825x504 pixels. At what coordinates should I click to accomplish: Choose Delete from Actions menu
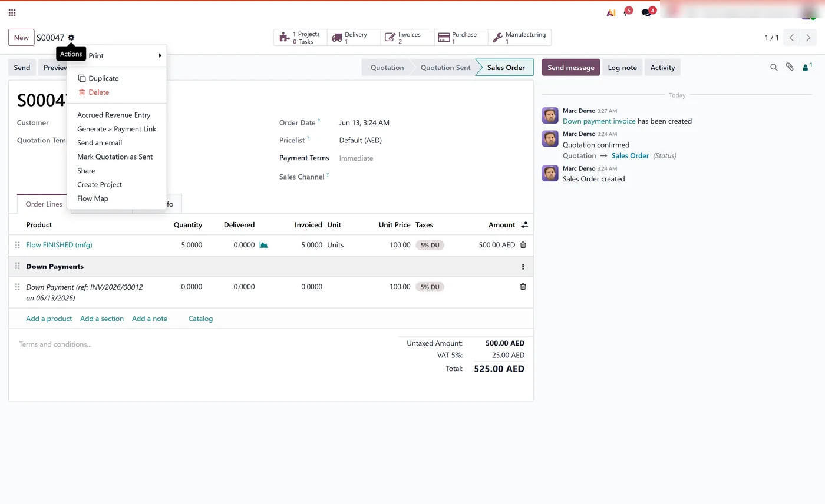(x=117, y=92)
